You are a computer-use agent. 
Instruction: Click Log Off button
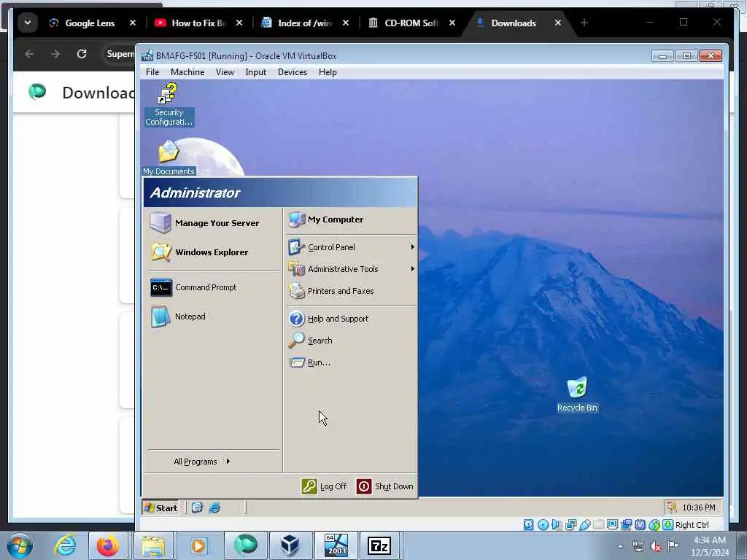pos(325,486)
